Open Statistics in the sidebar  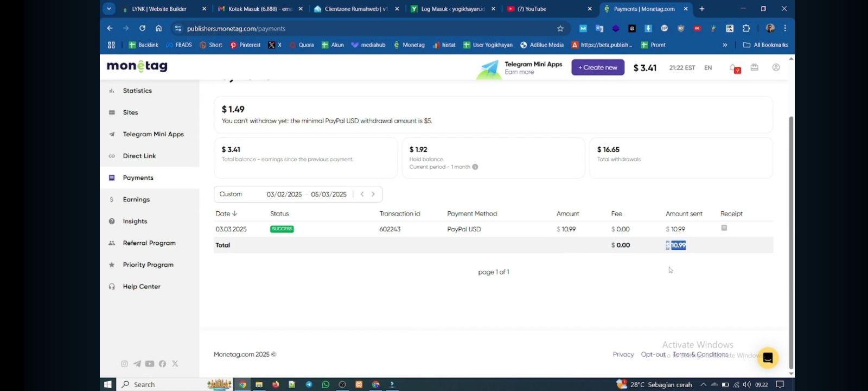click(137, 91)
